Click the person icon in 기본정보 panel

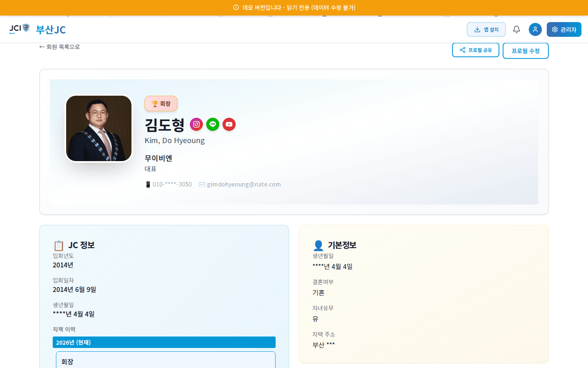click(318, 245)
